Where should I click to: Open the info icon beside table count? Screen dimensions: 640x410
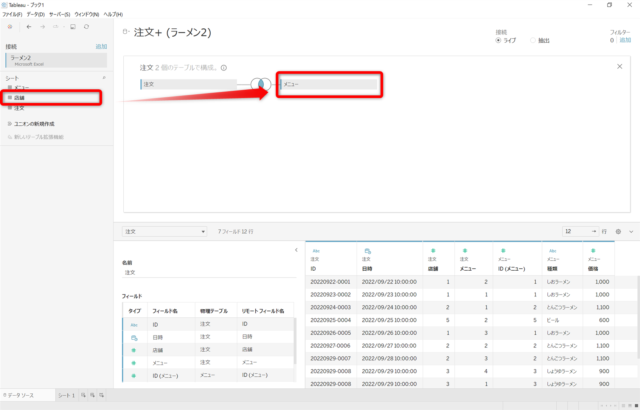click(224, 68)
